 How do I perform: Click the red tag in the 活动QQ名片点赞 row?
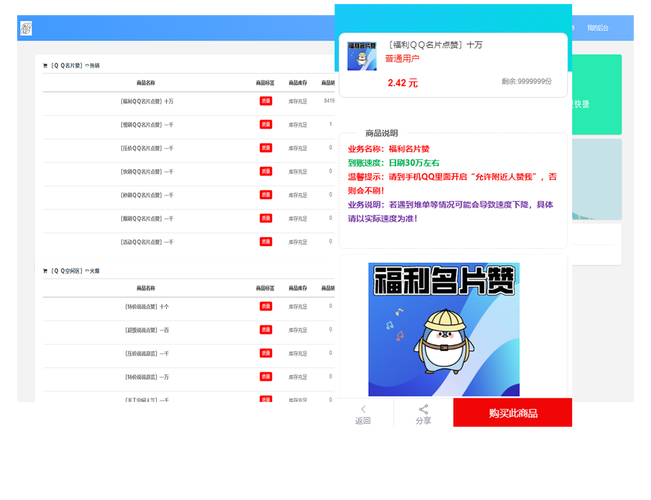click(x=266, y=242)
